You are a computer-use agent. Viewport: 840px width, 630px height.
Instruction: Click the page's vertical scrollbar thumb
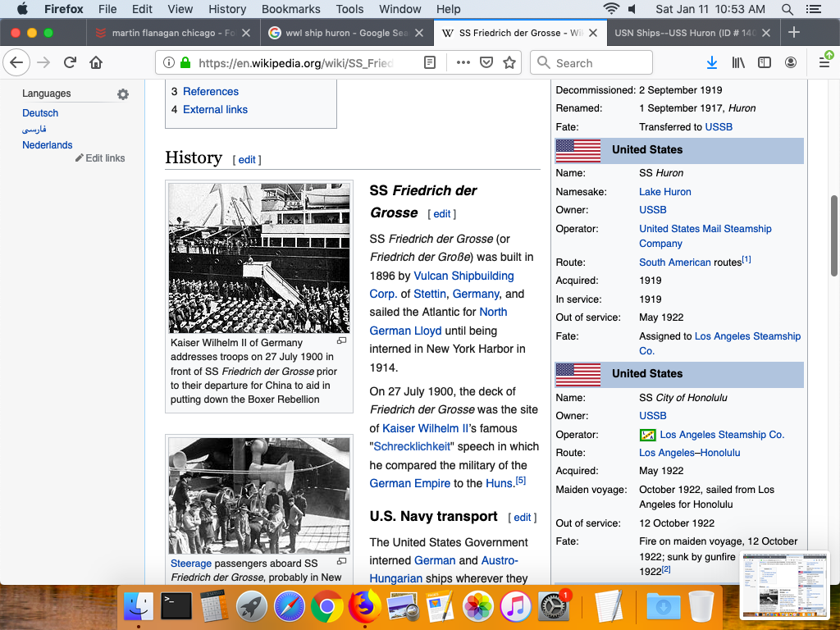[834, 236]
